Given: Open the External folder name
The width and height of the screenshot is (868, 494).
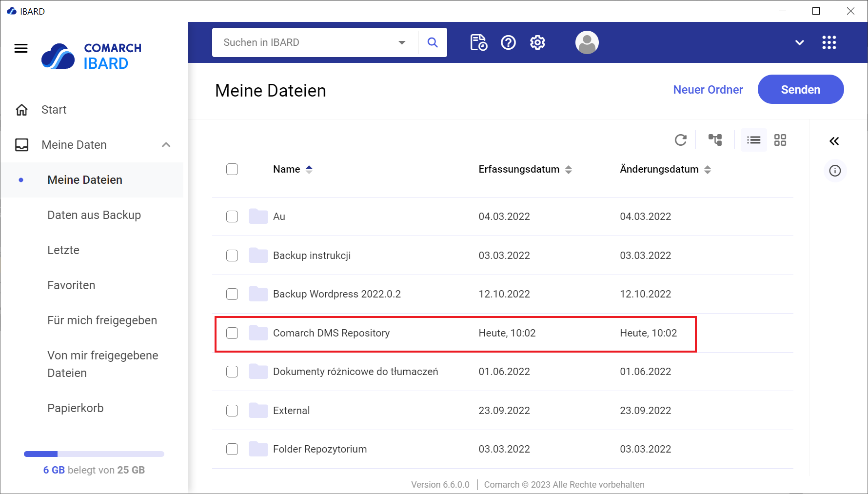Looking at the screenshot, I should (292, 411).
